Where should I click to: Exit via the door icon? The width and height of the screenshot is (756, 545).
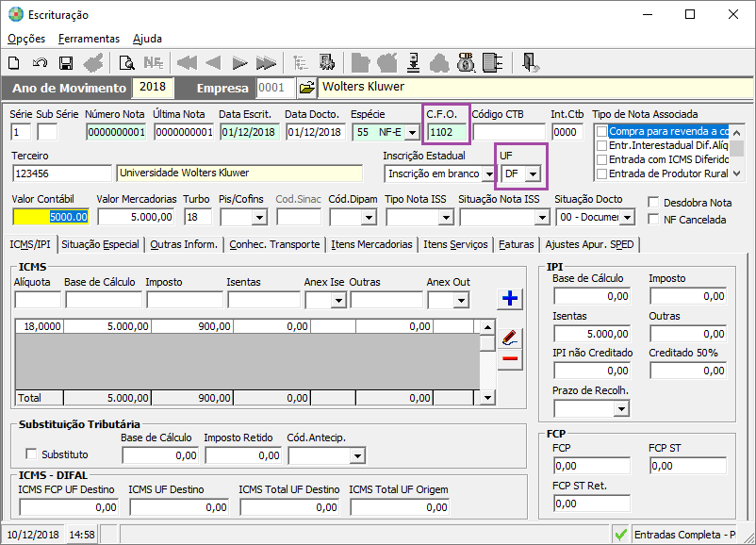click(x=531, y=62)
